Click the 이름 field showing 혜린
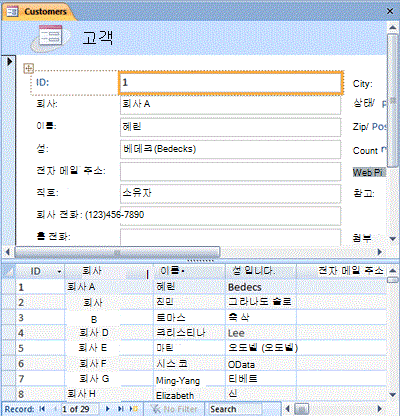Image resolution: width=400 pixels, height=416 pixels. tap(230, 127)
